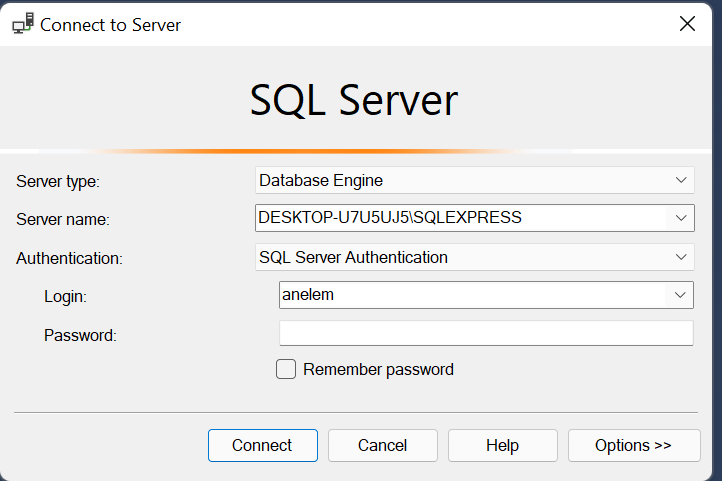Screen dimensions: 722x481
Task: Focus the empty Password input field
Action: point(486,333)
